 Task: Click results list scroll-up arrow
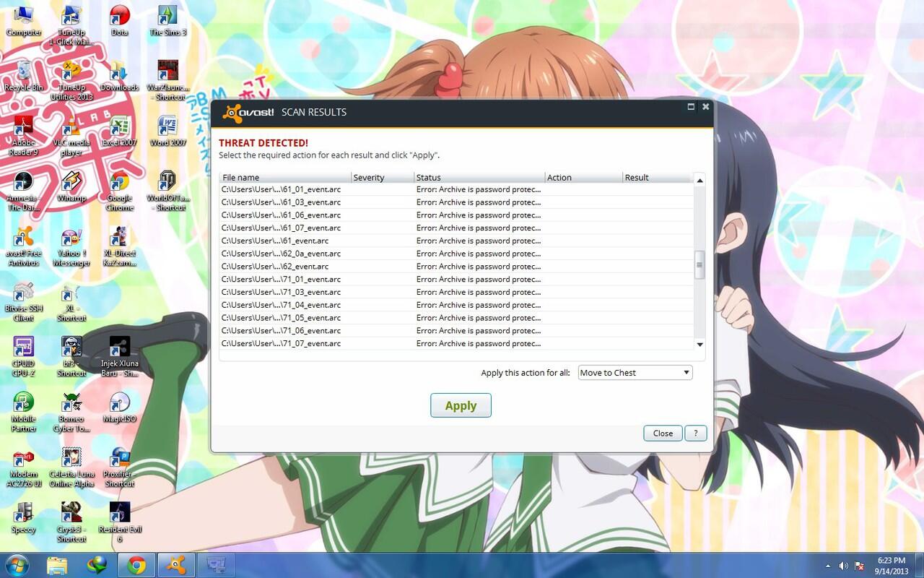point(699,180)
